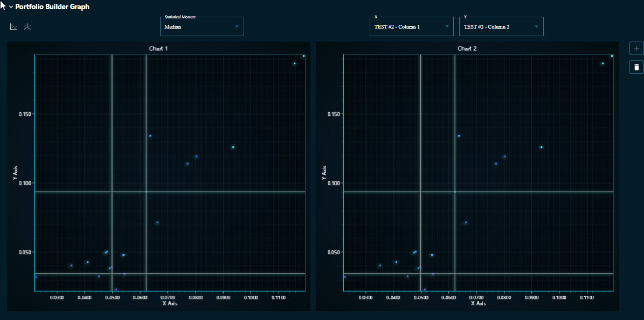Viewport: 644px width, 320px height.
Task: Click Chart 2 leftmost data point on the axis
Action: (345, 277)
